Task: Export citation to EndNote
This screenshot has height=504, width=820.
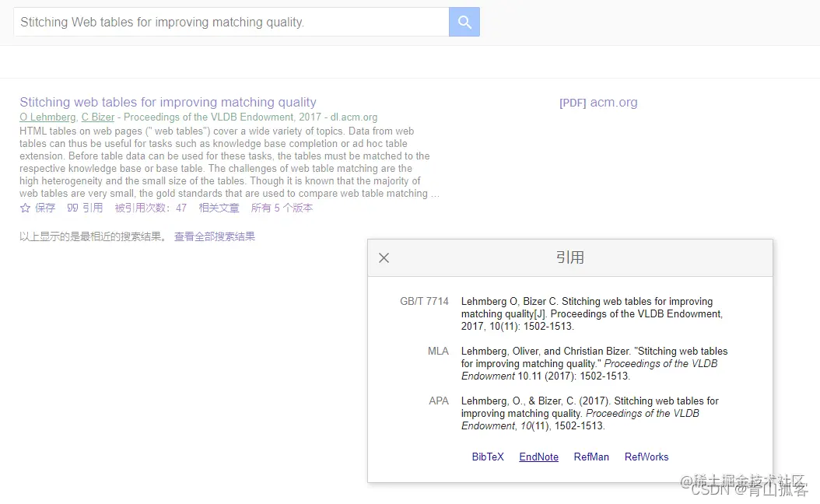Action: coord(538,457)
